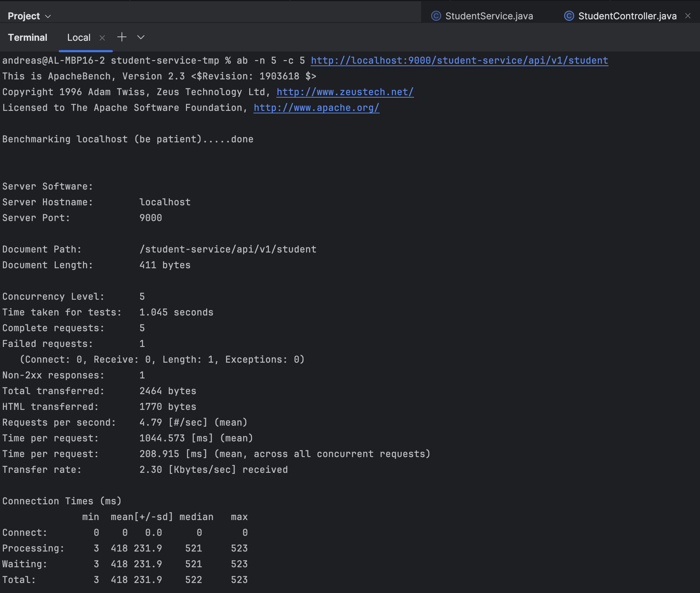Screen dimensions: 700x593
Task: Click the Connection Times header text
Action: [x=62, y=501]
